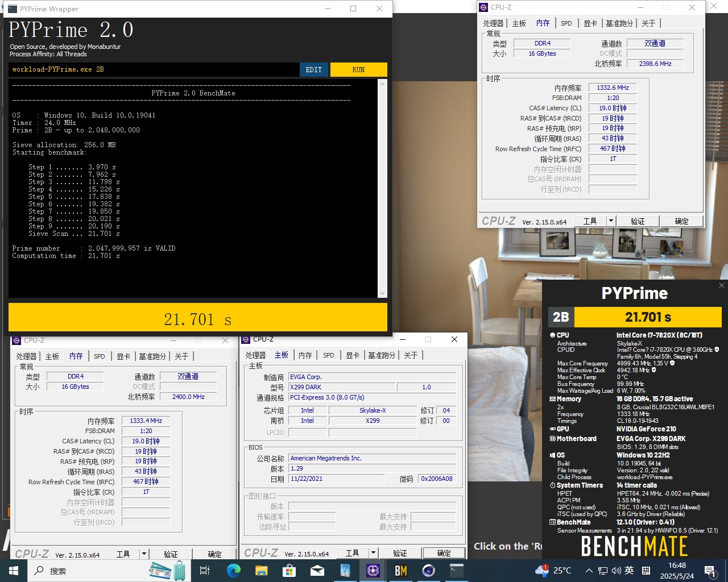The image size is (728, 582).
Task: Click 确定 in 1333.4 MHz CPU-Z window
Action: (214, 554)
